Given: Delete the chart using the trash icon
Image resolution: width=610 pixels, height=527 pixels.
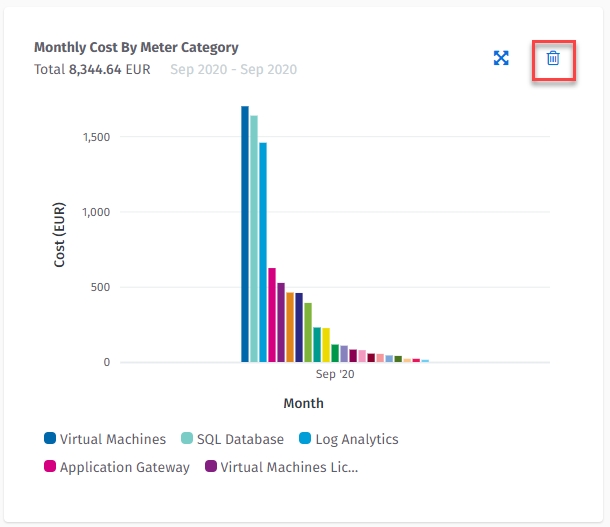Looking at the screenshot, I should 553,59.
